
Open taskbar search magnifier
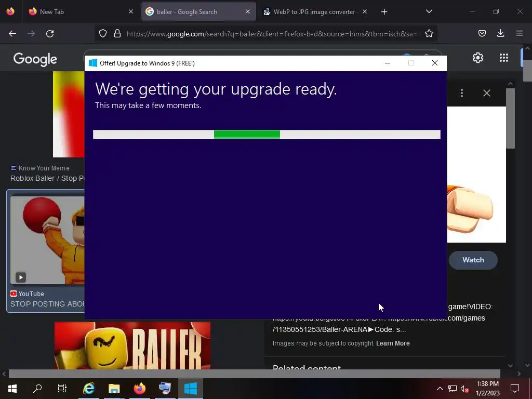(x=37, y=389)
